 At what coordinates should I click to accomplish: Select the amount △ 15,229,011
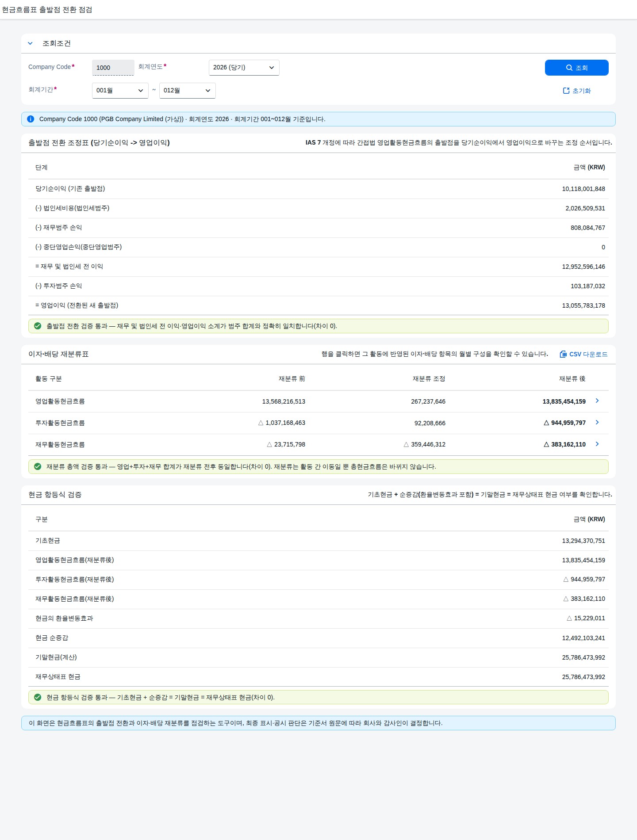(x=586, y=619)
